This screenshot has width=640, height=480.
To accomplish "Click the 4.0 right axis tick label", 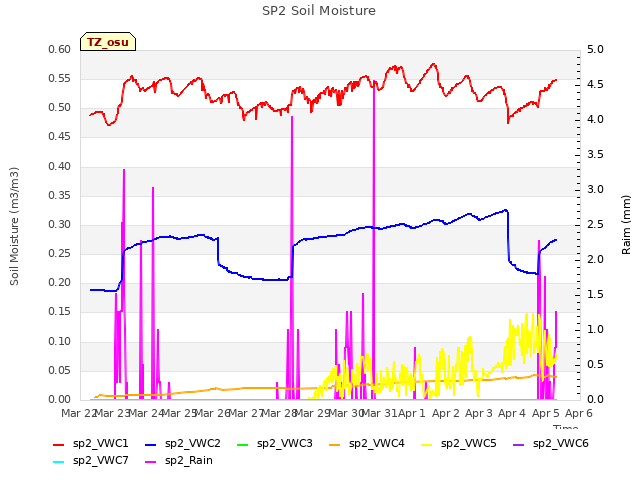I will [595, 120].
